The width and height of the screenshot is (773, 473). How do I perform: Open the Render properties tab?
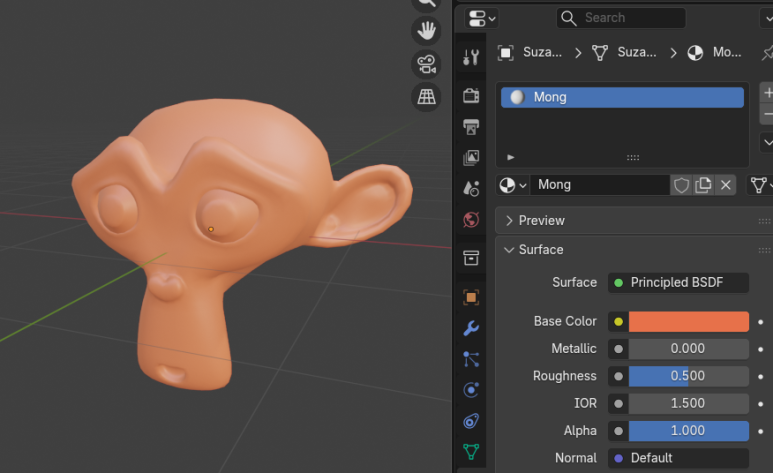tap(471, 95)
